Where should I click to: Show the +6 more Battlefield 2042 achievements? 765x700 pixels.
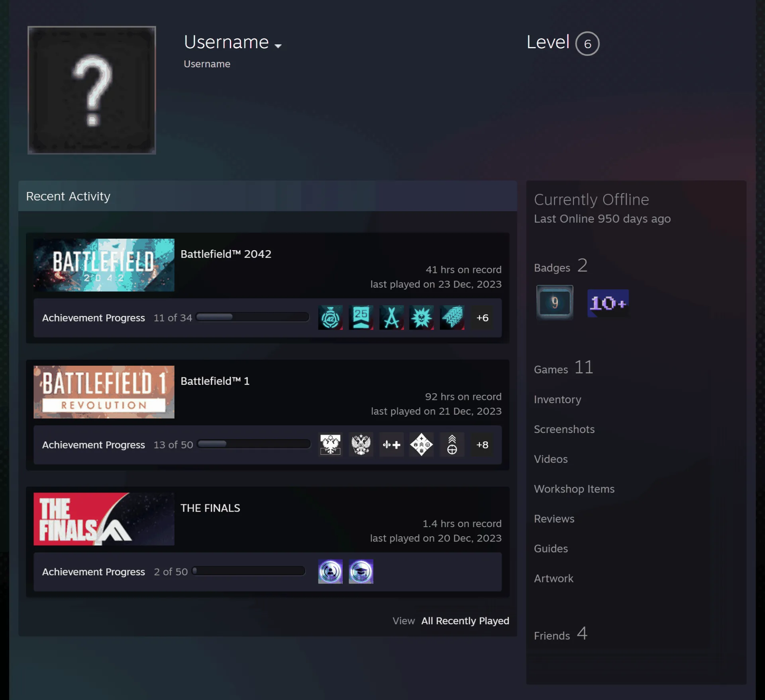483,318
